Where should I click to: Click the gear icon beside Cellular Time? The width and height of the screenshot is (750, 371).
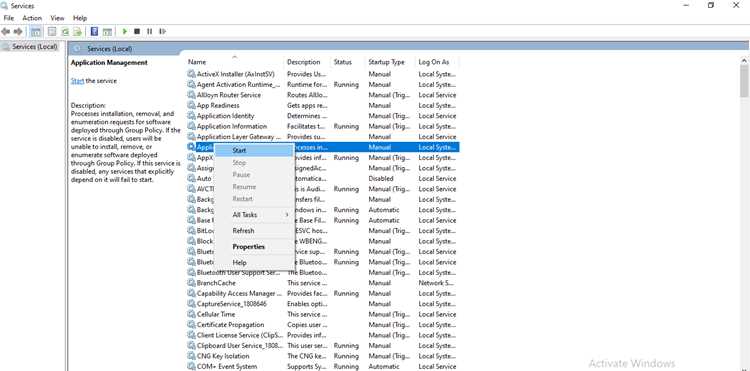coord(192,315)
